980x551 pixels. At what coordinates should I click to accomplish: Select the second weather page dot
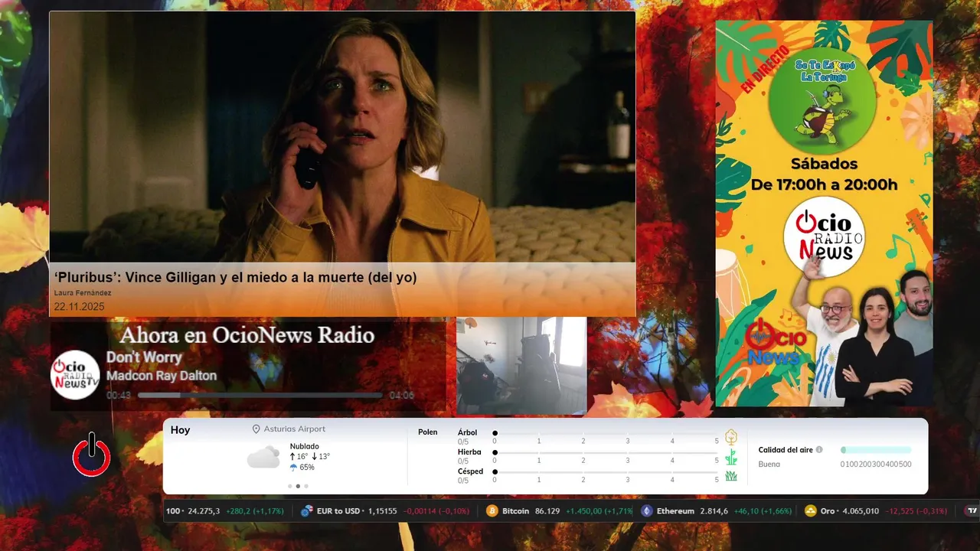click(x=298, y=486)
